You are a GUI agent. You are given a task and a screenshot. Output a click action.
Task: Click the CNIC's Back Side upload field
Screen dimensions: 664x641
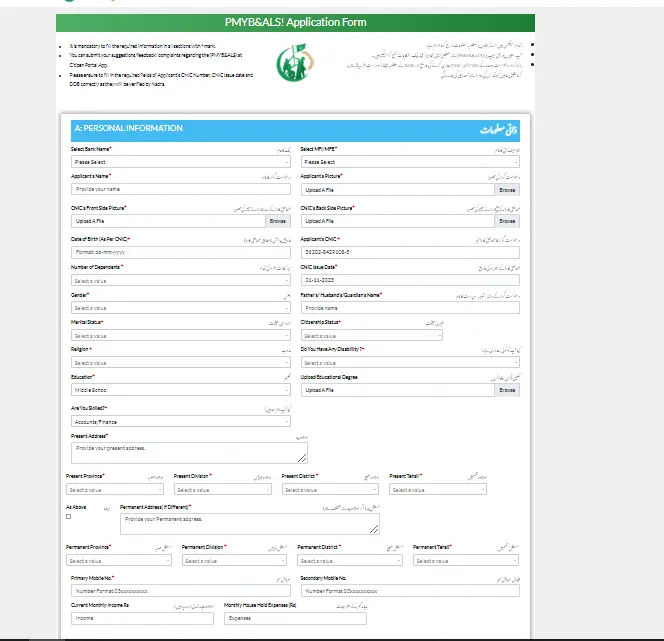pos(398,221)
